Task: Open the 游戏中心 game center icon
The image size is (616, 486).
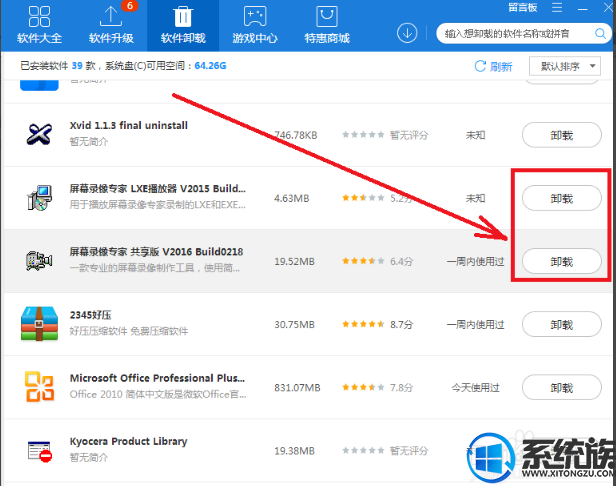Action: (254, 25)
